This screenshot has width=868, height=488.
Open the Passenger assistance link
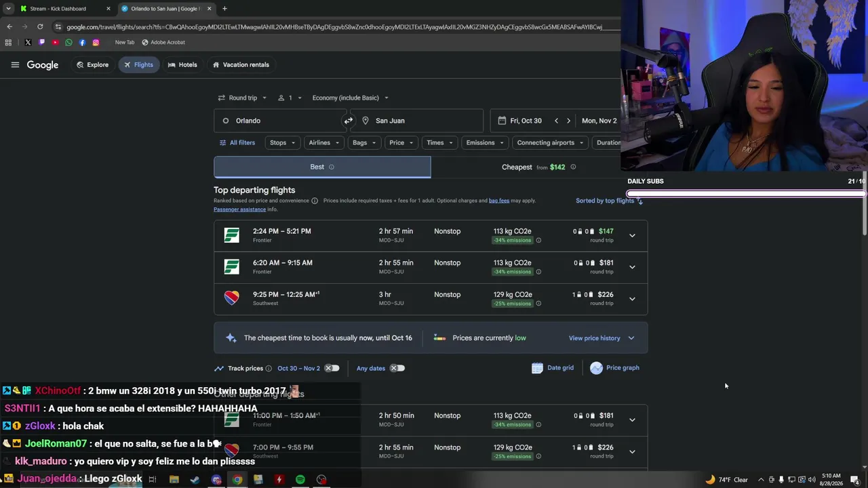pyautogui.click(x=239, y=209)
